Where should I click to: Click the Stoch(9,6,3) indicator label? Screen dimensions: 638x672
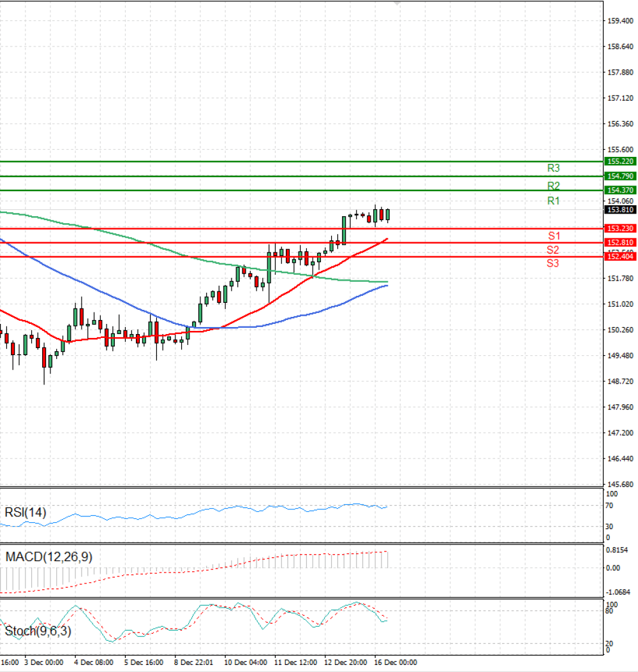pos(38,631)
